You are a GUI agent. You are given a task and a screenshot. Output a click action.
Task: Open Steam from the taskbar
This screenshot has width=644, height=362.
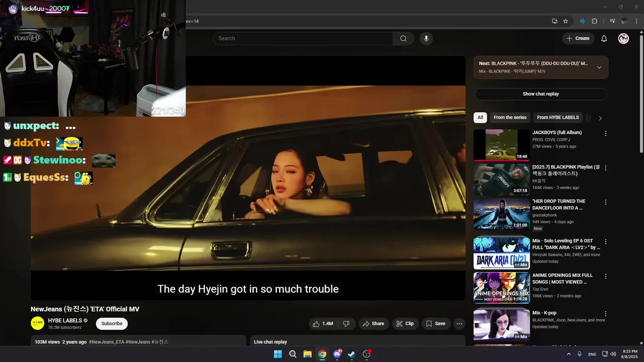352,354
